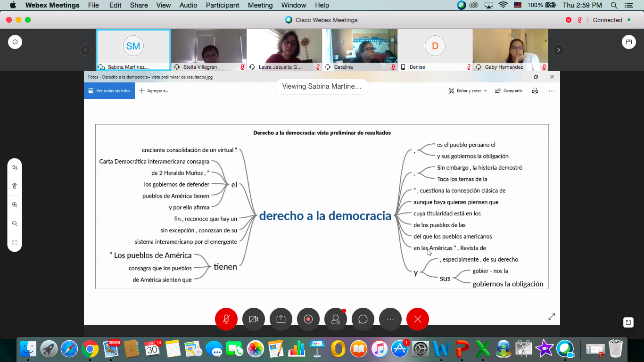The image size is (644, 362).
Task: Open Google Chrome from the dock
Action: click(90, 349)
